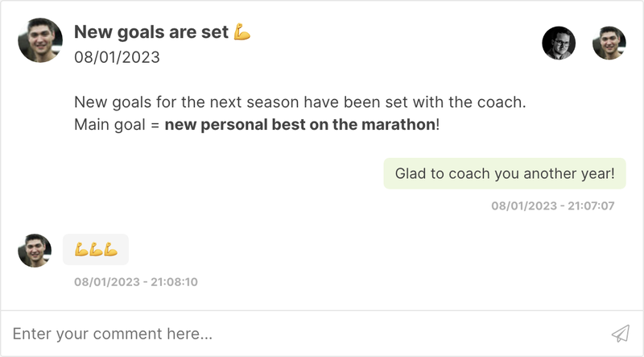Click the flexed bicep emoji in the title
The height and width of the screenshot is (357, 644).
click(x=242, y=32)
